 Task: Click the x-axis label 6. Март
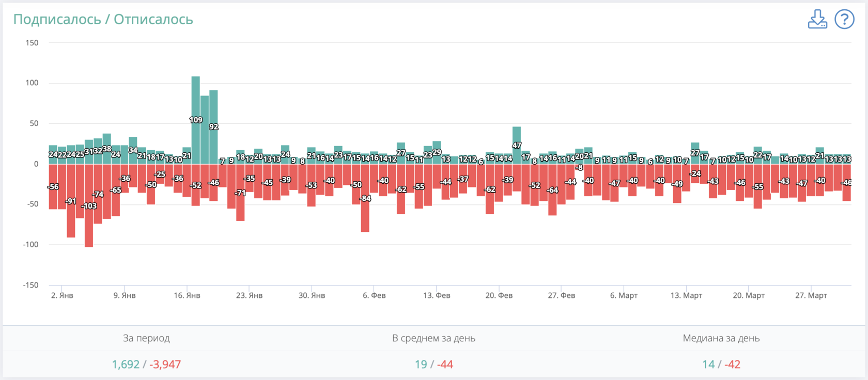(x=624, y=295)
